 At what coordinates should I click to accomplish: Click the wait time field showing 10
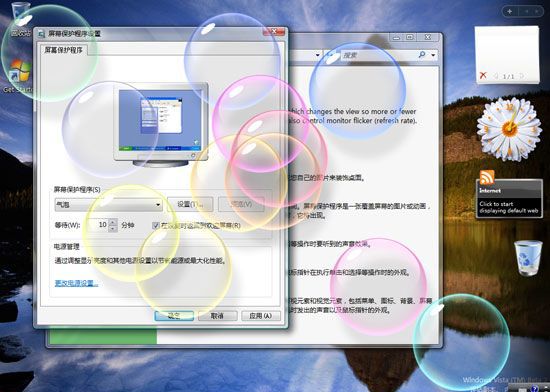point(98,225)
